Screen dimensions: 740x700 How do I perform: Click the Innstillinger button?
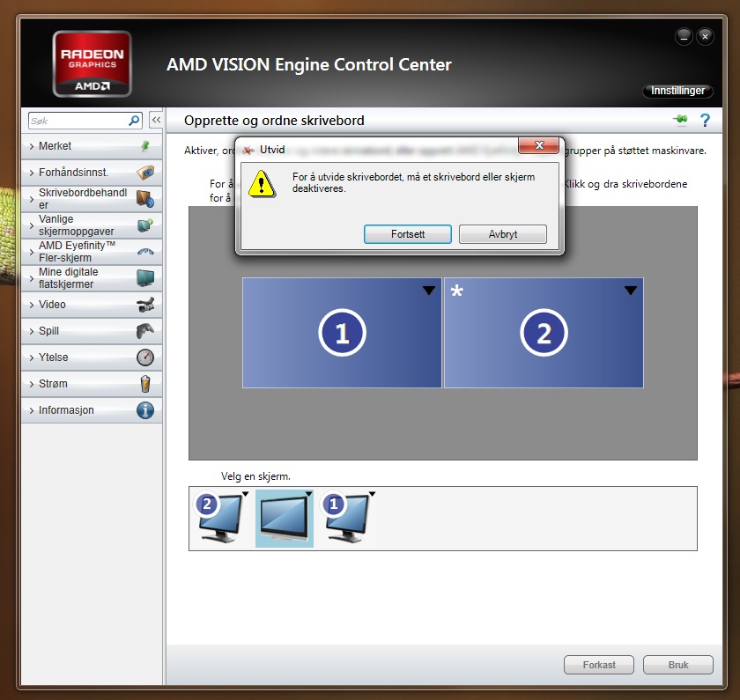[677, 91]
